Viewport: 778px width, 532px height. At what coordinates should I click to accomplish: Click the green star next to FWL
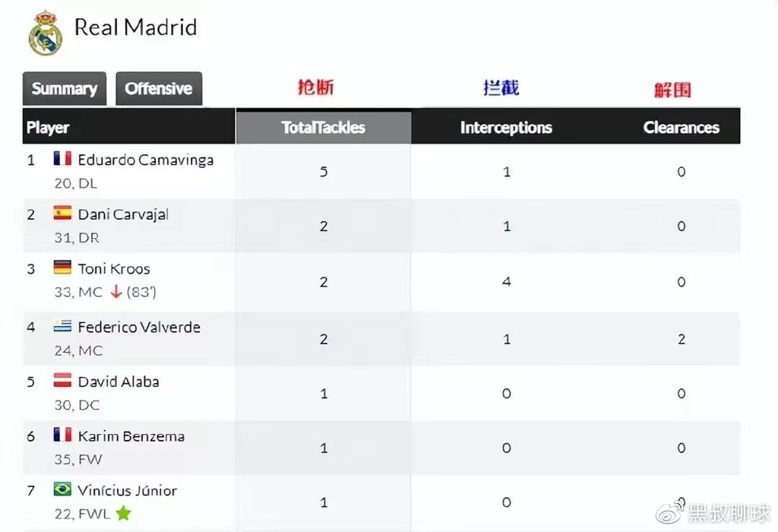pyautogui.click(x=123, y=514)
